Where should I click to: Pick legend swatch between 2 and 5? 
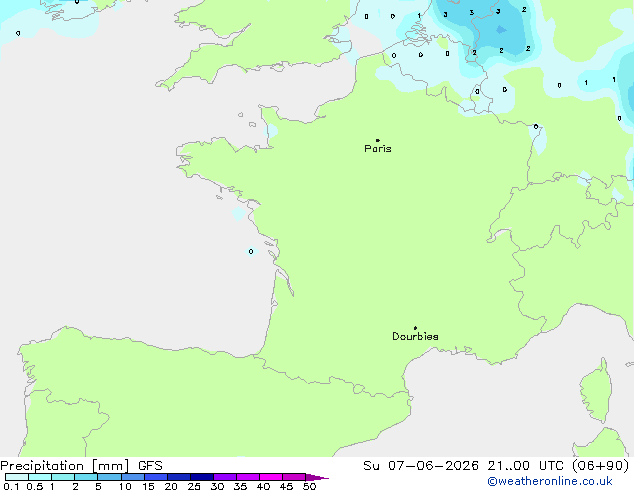coord(86,477)
